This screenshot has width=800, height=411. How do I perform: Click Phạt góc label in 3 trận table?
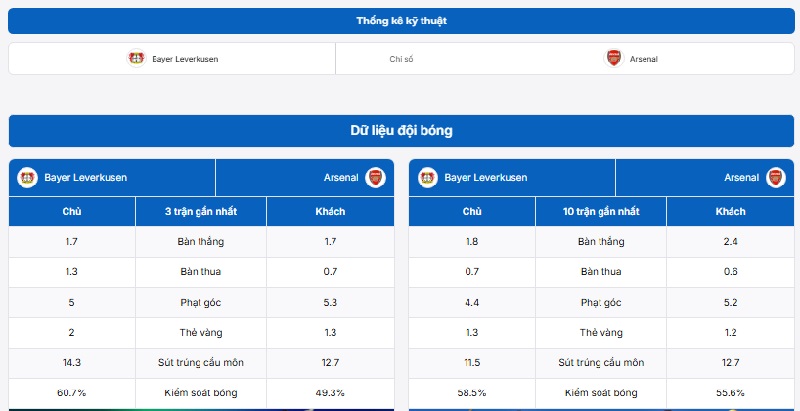pyautogui.click(x=201, y=302)
